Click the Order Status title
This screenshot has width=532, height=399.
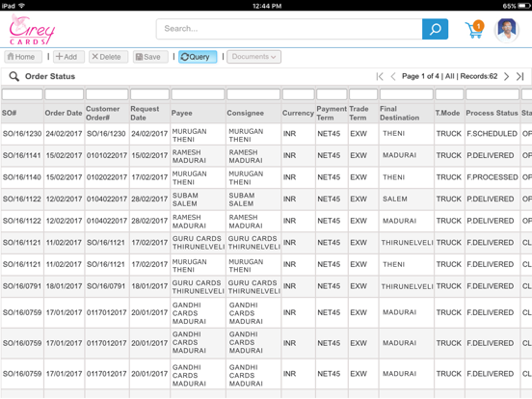(x=50, y=76)
